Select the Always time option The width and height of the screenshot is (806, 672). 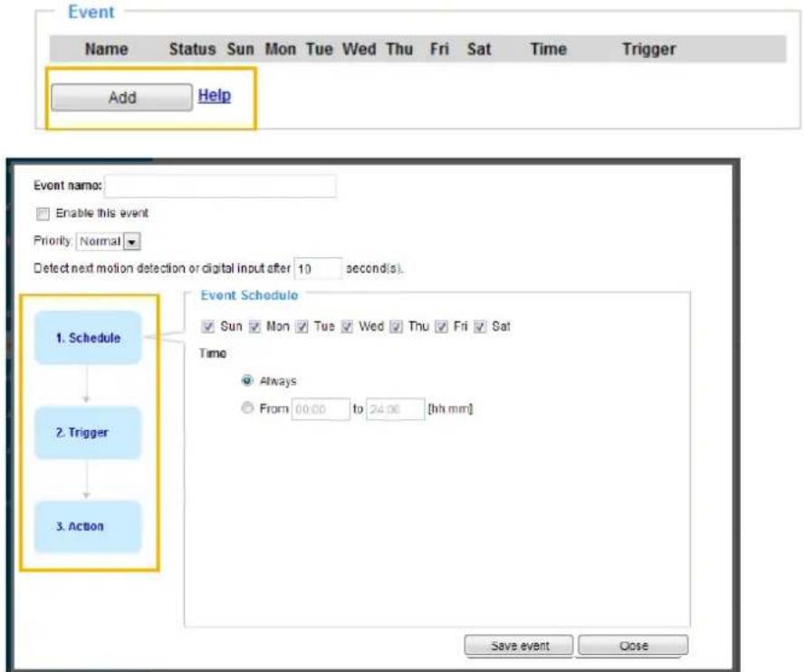247,380
